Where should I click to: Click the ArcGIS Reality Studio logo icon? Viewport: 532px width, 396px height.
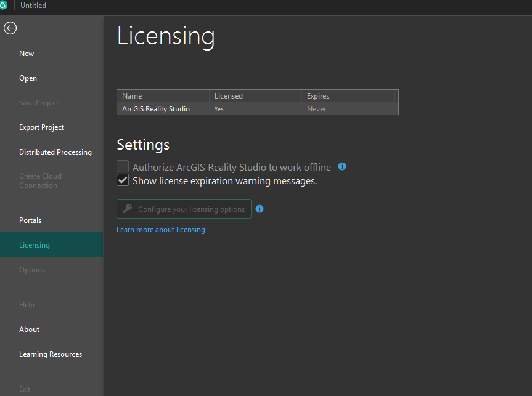pos(4,6)
